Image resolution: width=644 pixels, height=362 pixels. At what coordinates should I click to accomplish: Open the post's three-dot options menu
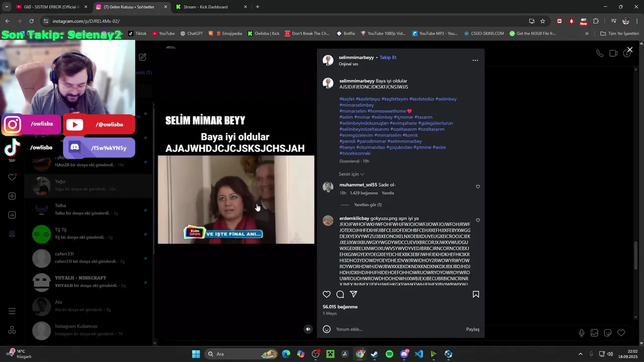pyautogui.click(x=475, y=60)
